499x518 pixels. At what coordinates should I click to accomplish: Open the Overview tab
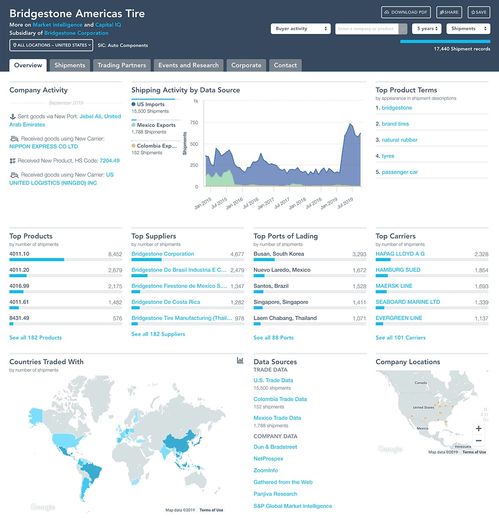28,65
